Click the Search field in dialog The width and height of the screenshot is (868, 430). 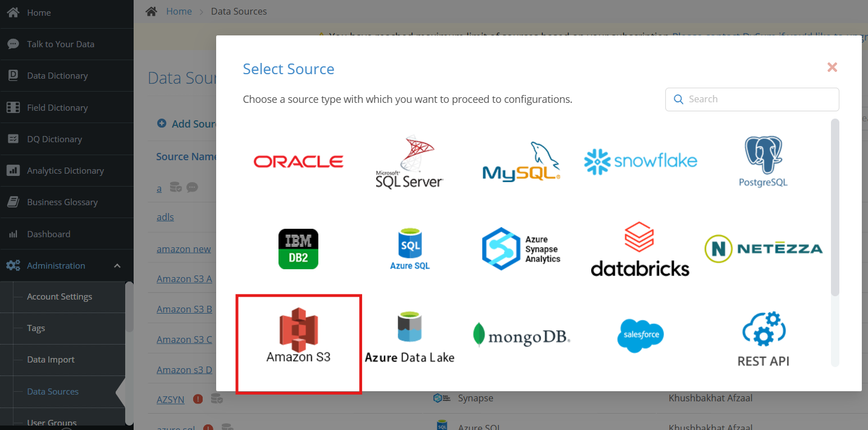click(x=752, y=99)
